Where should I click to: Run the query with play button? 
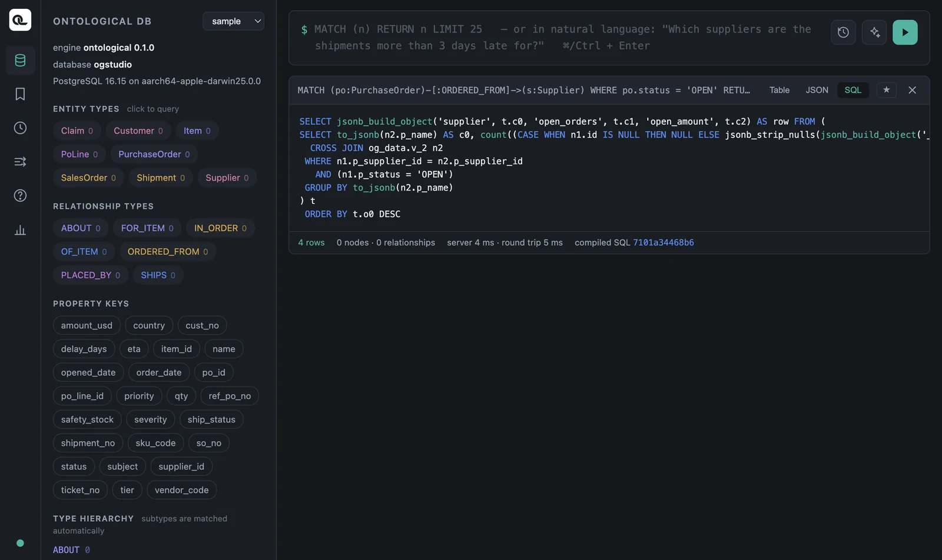tap(905, 32)
